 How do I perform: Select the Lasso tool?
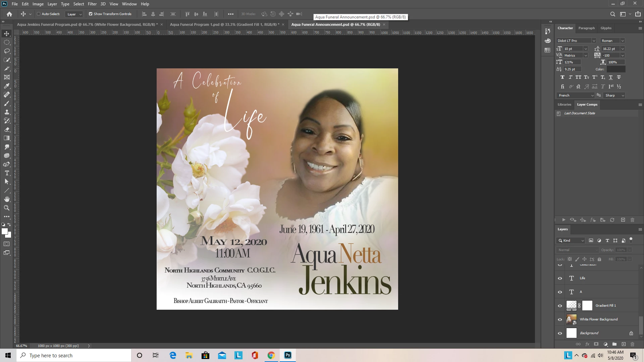coord(7,51)
